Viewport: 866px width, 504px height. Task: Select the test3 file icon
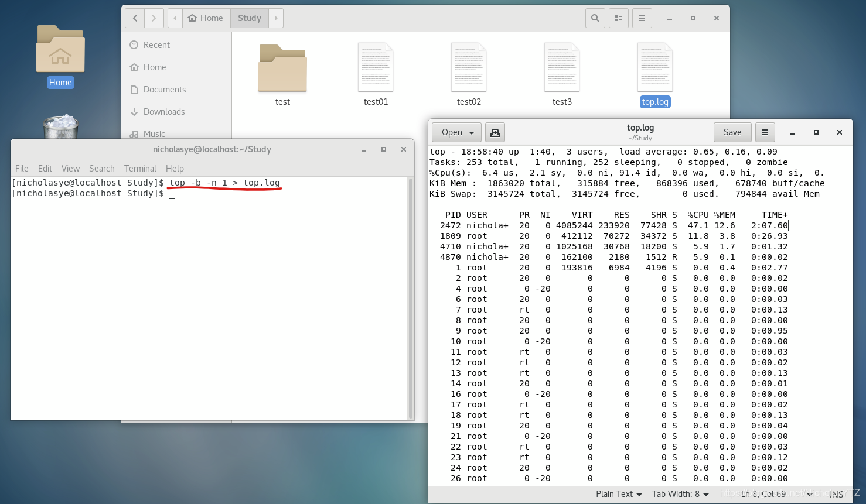point(562,67)
